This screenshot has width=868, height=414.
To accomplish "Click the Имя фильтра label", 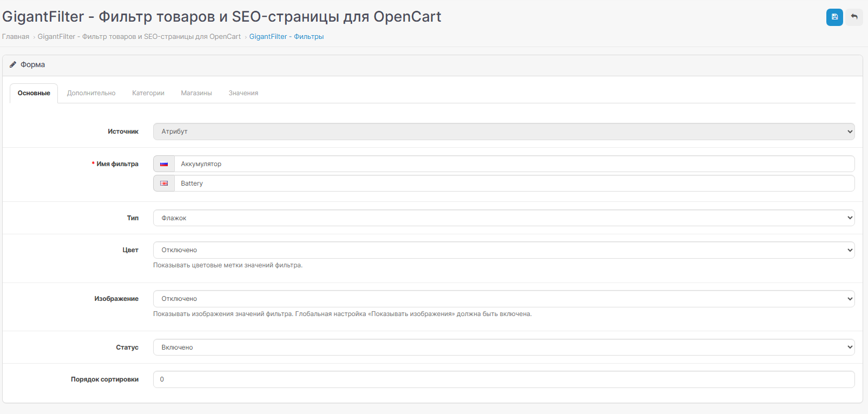I will click(x=117, y=164).
